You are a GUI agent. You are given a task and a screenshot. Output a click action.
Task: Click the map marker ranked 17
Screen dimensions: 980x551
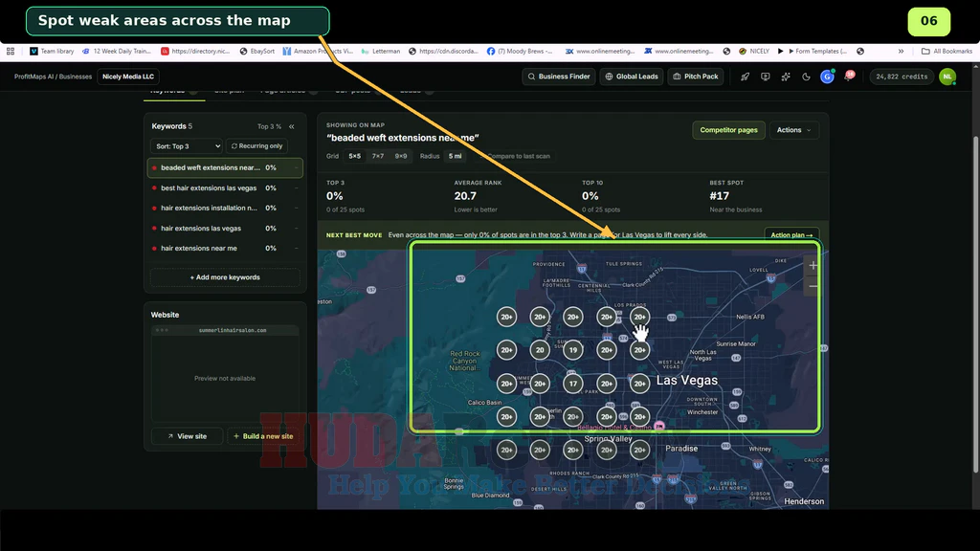click(573, 384)
